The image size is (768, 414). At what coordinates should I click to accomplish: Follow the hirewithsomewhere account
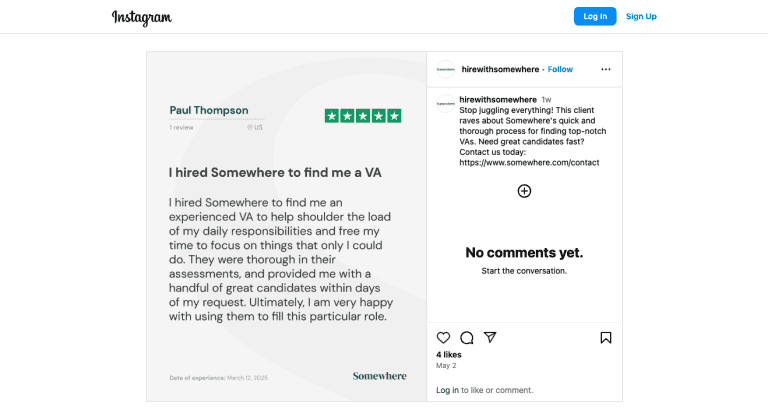coord(560,69)
